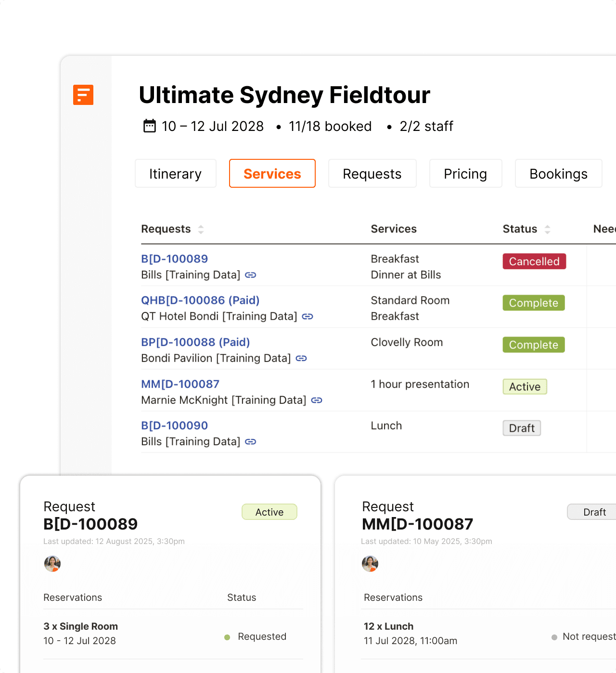
Task: Switch to the Itinerary tab
Action: (x=175, y=173)
